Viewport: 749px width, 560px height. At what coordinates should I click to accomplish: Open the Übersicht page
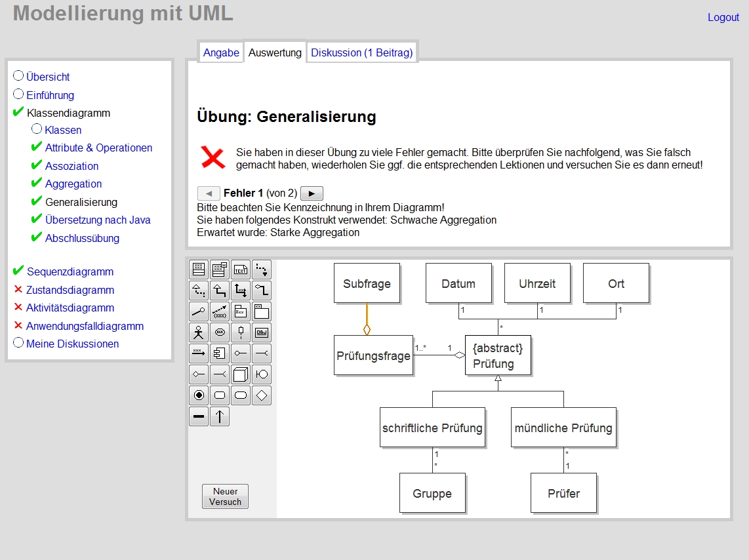click(48, 77)
